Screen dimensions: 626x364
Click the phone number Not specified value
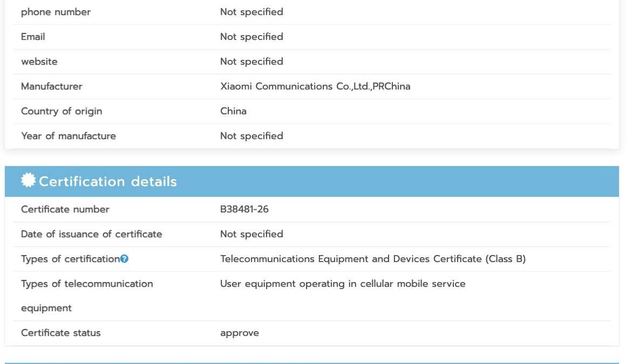click(251, 12)
